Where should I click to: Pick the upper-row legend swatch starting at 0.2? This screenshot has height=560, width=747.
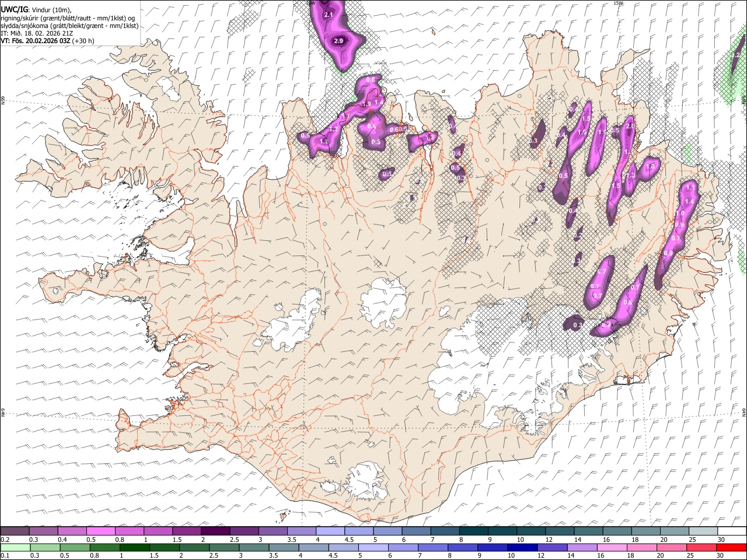[15, 531]
